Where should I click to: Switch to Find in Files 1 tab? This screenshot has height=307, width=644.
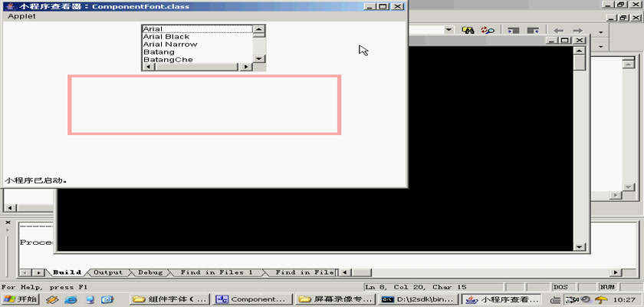coord(217,272)
